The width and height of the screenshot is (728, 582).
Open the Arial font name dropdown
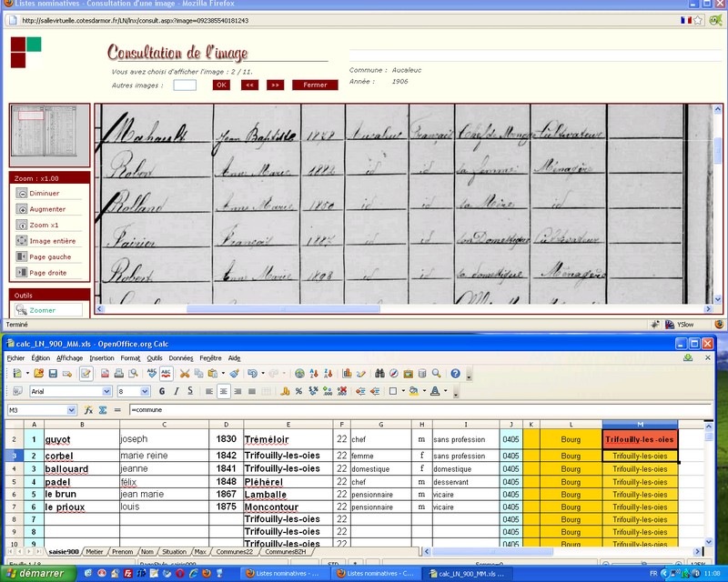[x=106, y=392]
